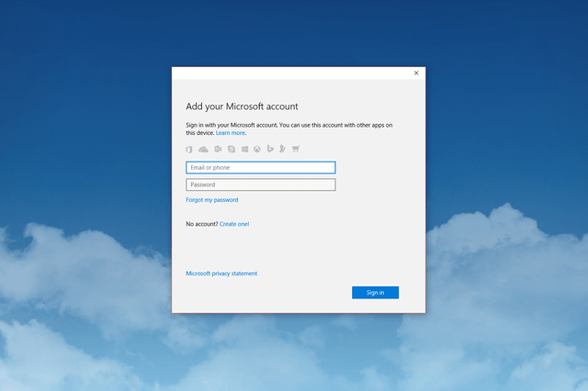Click the Outlook service icon
Screen dimensions: 588x391
(x=218, y=149)
